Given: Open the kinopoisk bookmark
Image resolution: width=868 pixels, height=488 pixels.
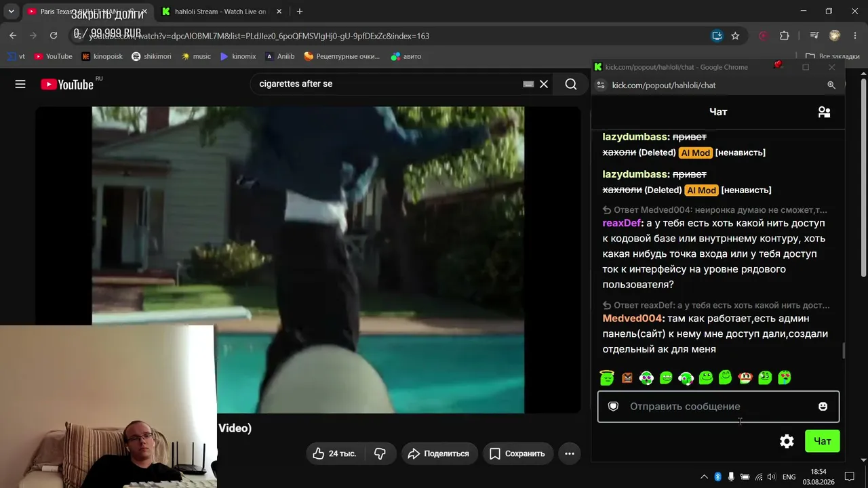Looking at the screenshot, I should tap(102, 56).
